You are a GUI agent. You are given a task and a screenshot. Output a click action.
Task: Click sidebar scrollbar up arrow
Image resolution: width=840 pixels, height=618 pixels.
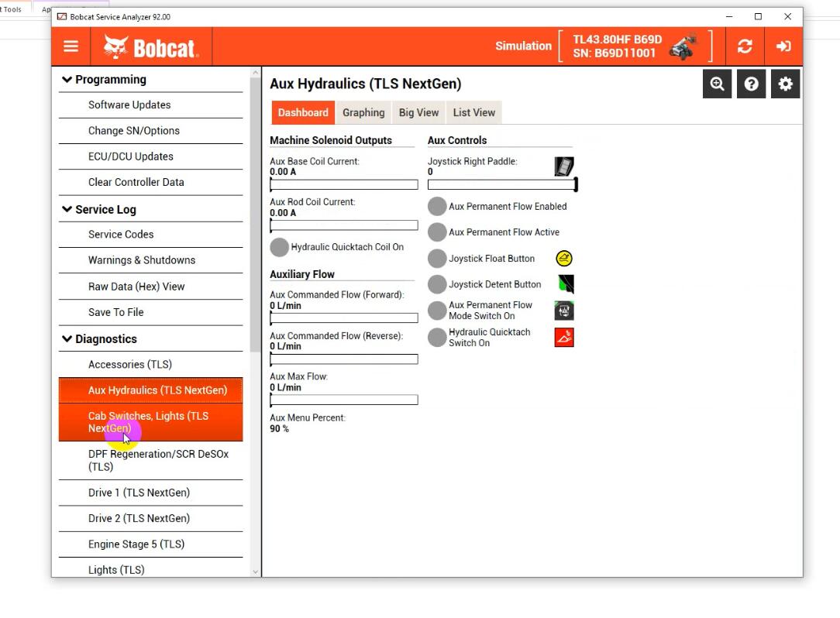[x=255, y=72]
